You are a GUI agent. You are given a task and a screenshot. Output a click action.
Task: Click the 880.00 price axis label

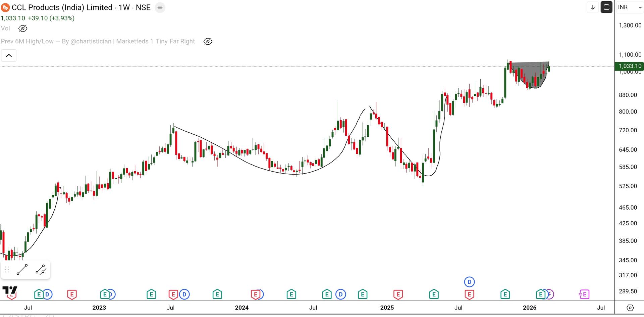tap(628, 95)
